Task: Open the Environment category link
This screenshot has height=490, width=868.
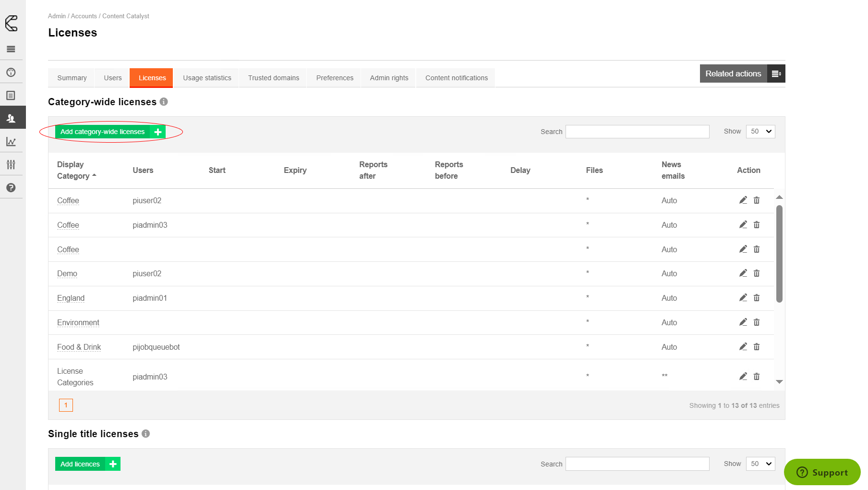Action: pyautogui.click(x=78, y=323)
